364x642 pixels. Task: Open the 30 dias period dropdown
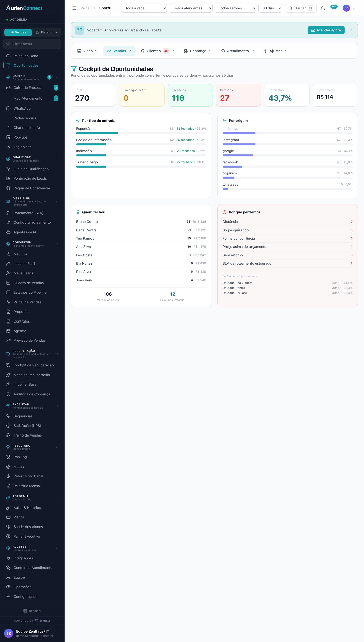click(x=270, y=8)
